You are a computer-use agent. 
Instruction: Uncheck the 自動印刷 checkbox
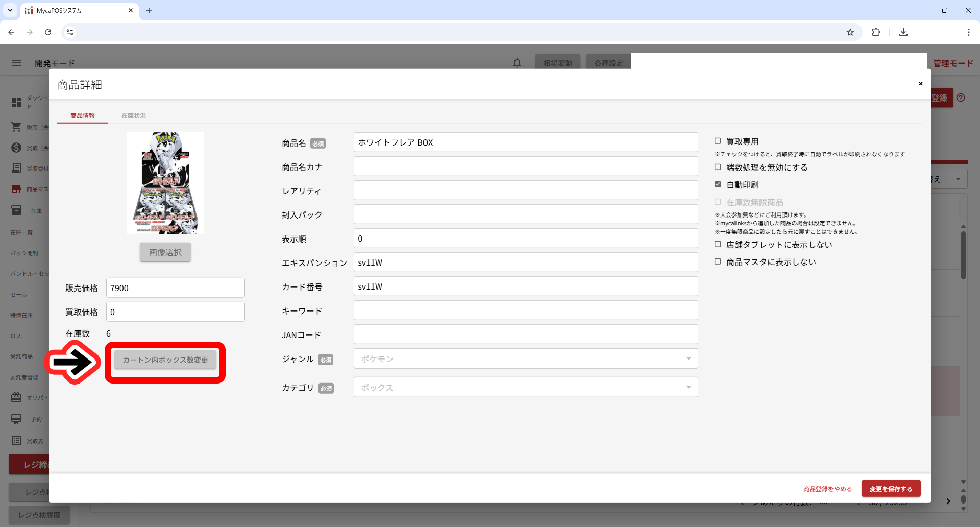pyautogui.click(x=718, y=184)
